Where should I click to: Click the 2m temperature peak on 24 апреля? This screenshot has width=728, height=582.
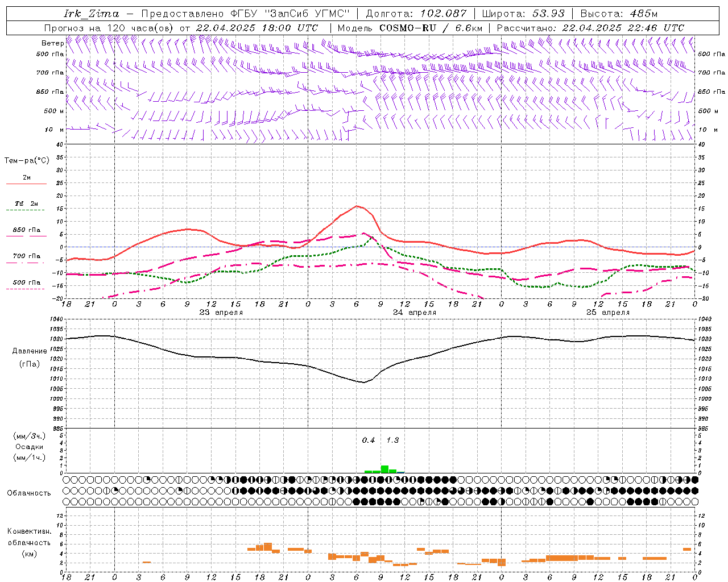[357, 206]
